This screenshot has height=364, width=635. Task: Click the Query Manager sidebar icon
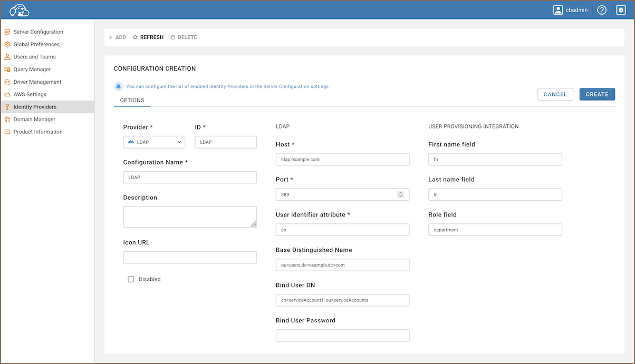[x=7, y=70]
